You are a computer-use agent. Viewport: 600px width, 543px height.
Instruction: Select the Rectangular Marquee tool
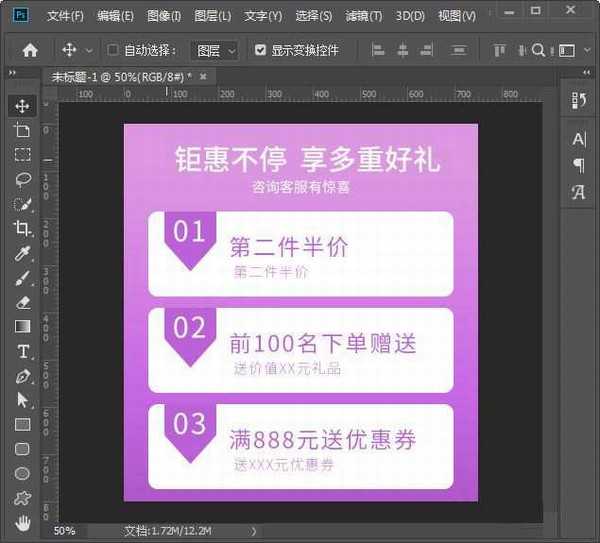22,155
